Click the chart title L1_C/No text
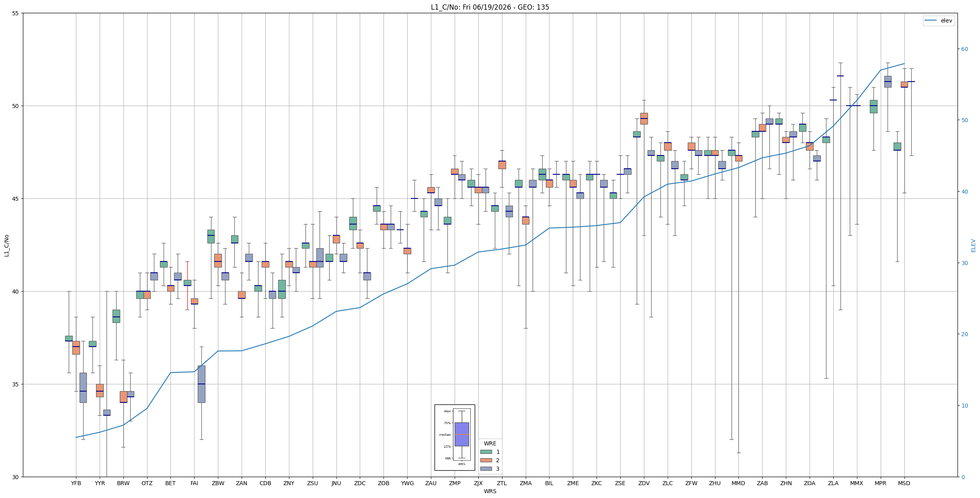Viewport: 980px width, 498px height. click(490, 7)
